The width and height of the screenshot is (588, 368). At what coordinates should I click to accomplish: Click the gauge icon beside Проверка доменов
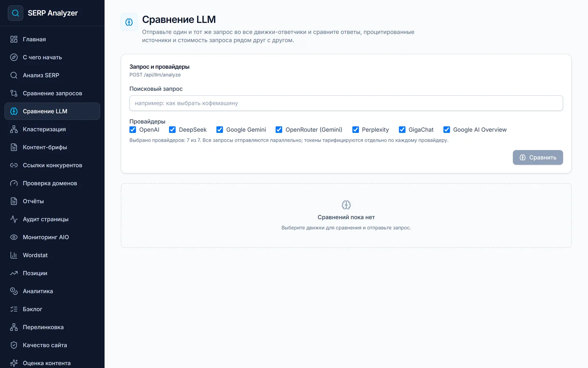(14, 184)
